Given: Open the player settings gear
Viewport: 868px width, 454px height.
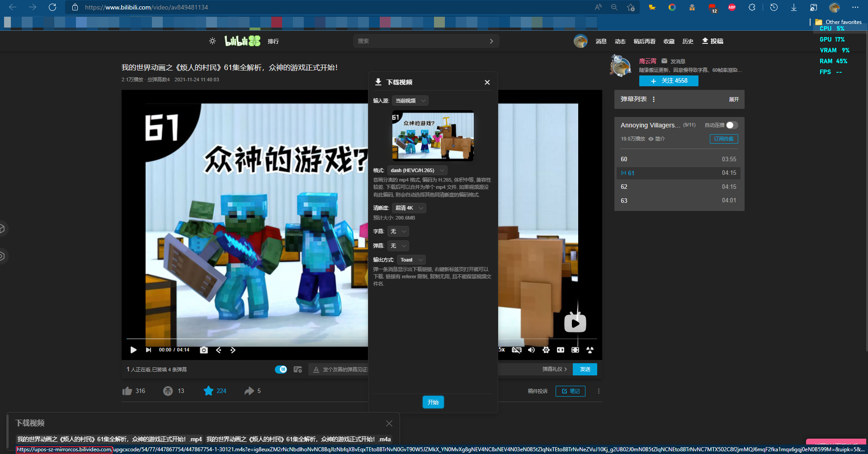Looking at the screenshot, I should pos(546,350).
